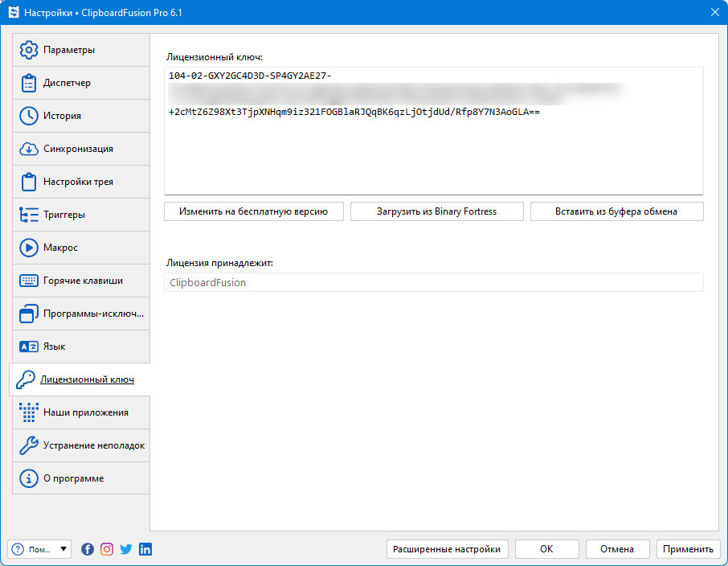This screenshot has width=728, height=566.
Task: Click the Триггеры list icon
Action: coord(29,215)
